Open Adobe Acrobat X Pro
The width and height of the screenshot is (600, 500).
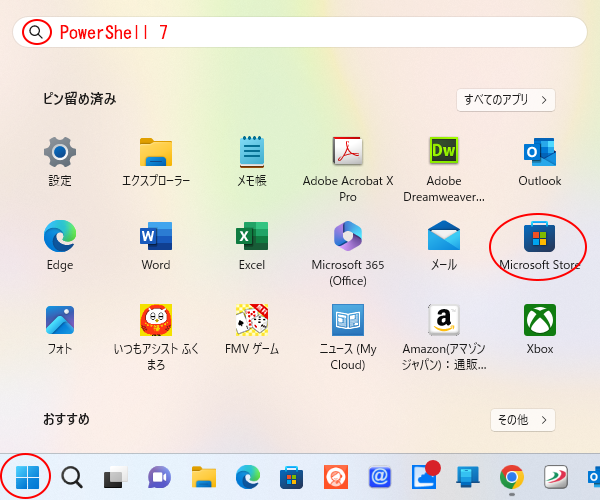[348, 169]
